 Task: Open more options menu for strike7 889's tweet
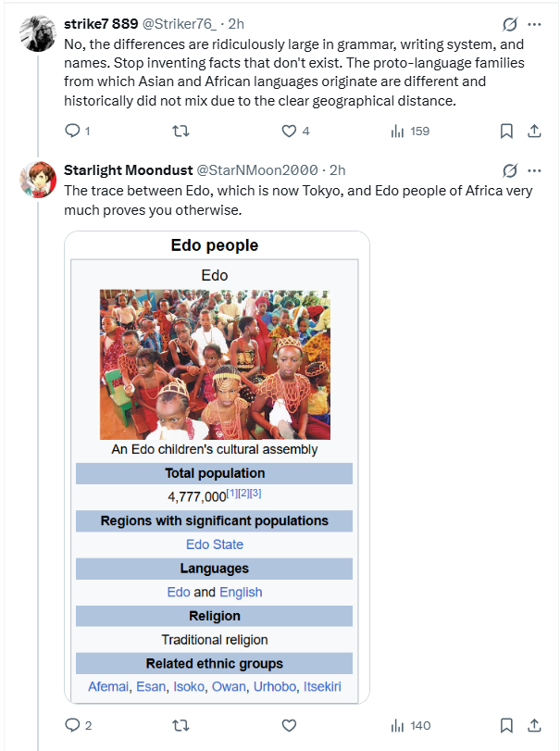(x=534, y=24)
